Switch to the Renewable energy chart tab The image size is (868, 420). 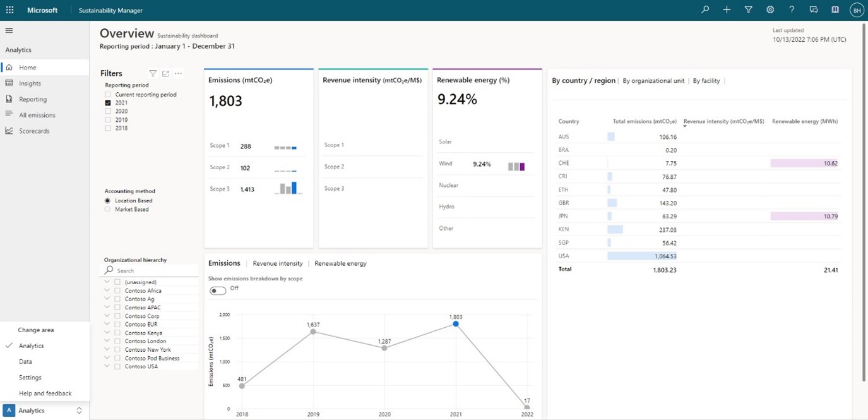340,263
